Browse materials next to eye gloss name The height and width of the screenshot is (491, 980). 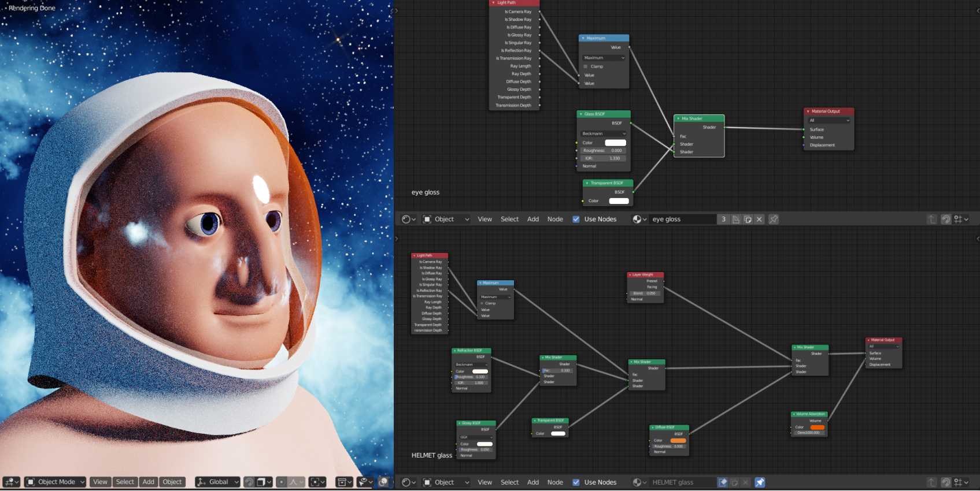[639, 219]
